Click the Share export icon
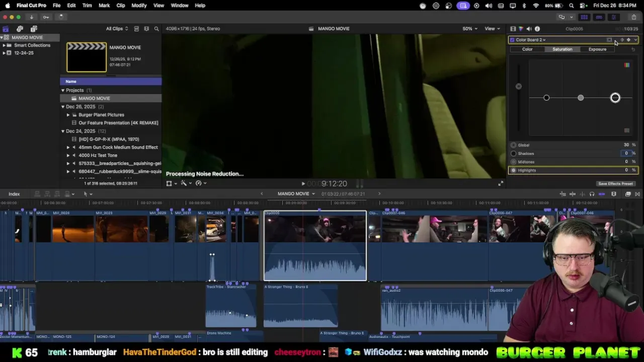The image size is (644, 362). click(634, 17)
